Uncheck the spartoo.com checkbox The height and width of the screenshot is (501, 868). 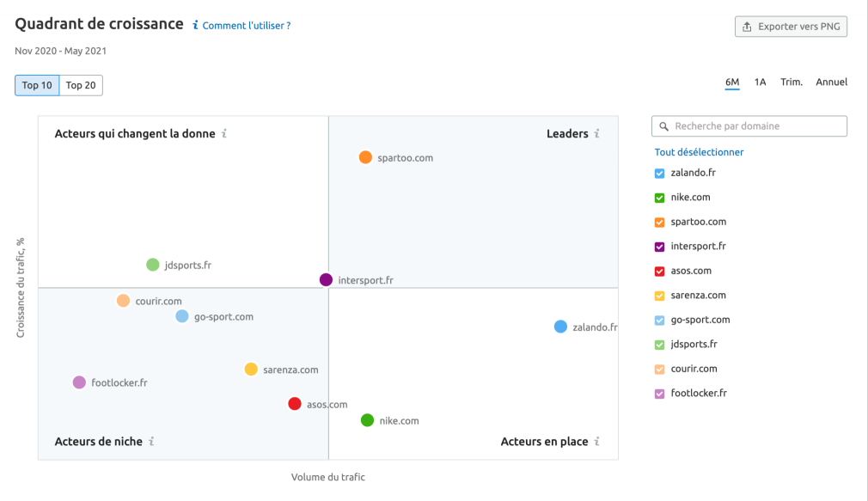(659, 222)
